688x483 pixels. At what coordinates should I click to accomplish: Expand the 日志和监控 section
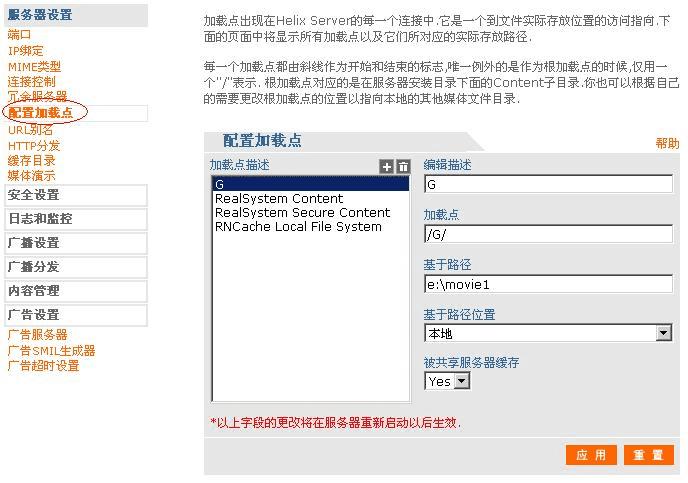[40, 219]
